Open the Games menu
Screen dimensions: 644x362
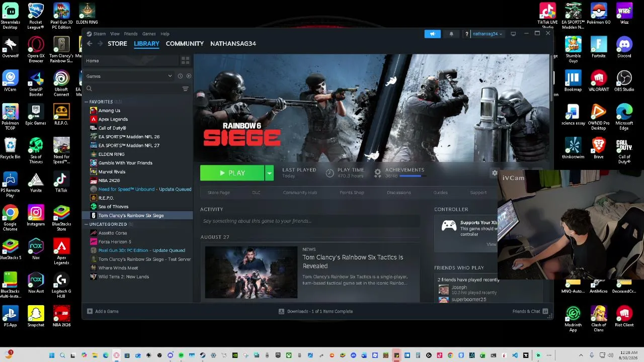click(149, 34)
